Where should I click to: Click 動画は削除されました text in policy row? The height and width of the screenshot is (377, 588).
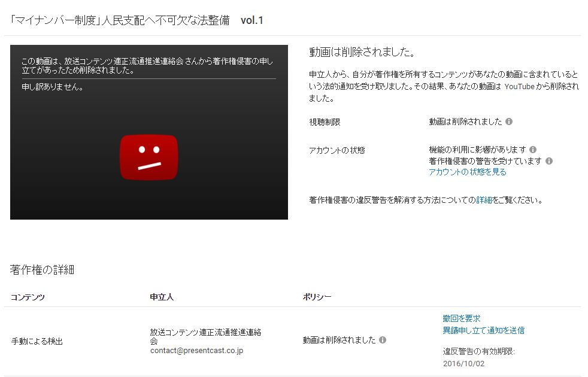339,340
